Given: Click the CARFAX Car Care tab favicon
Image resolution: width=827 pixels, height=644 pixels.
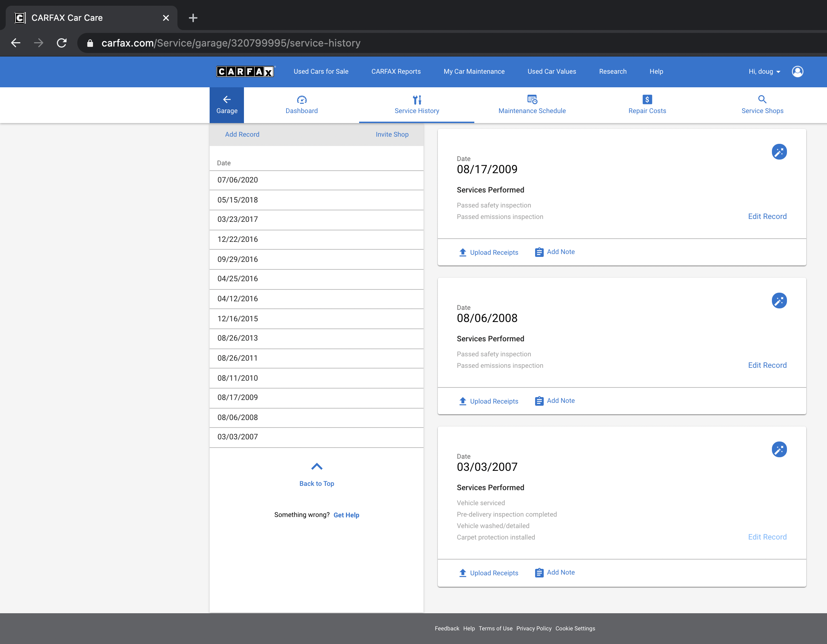Looking at the screenshot, I should coord(20,18).
